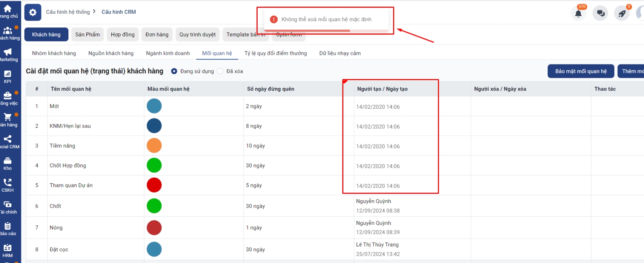Switch to 'Tỷ lệ quy đổi điểm thưởng' tab
Viewport: 644px width, 263px height.
pos(275,53)
